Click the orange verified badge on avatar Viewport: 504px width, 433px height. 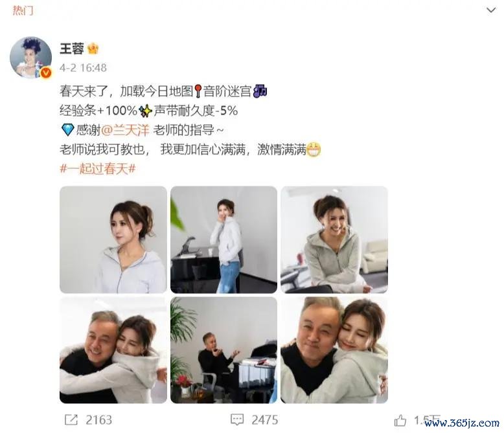click(46, 73)
